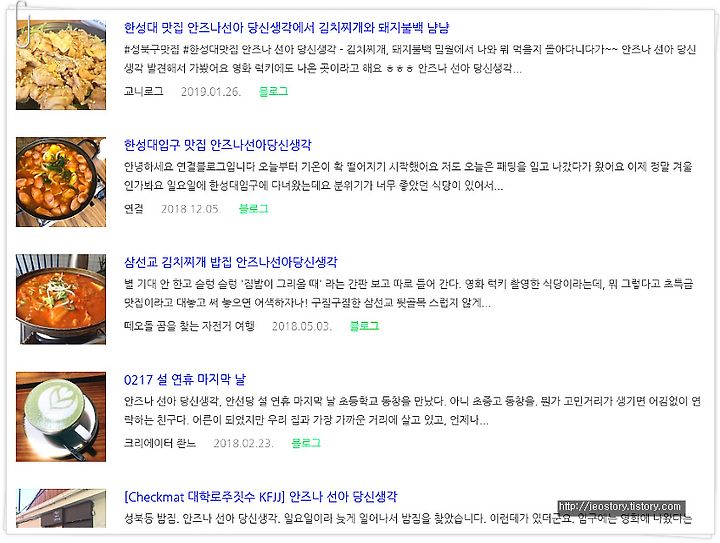Click the green latte cup thumbnail

click(61, 416)
